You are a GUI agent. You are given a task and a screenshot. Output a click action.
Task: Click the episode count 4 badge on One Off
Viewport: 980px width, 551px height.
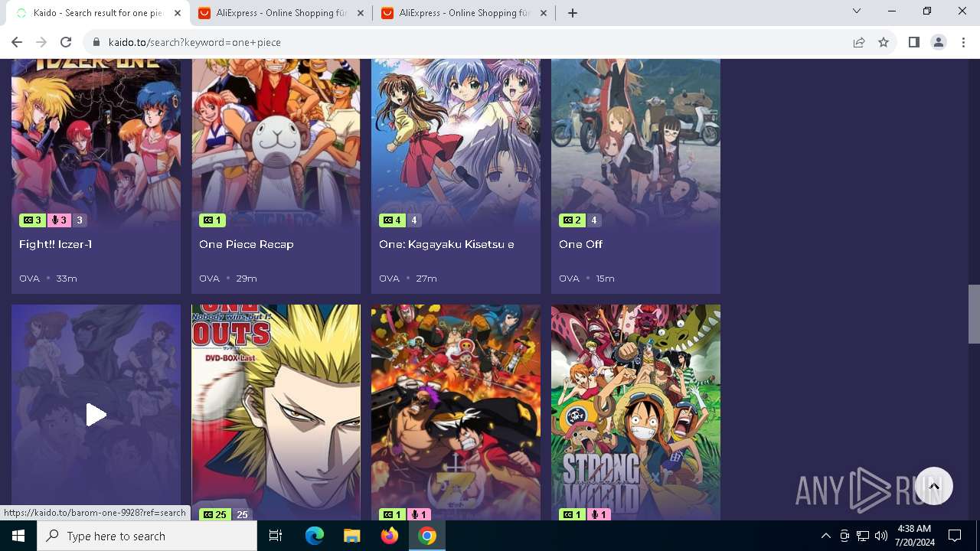593,220
